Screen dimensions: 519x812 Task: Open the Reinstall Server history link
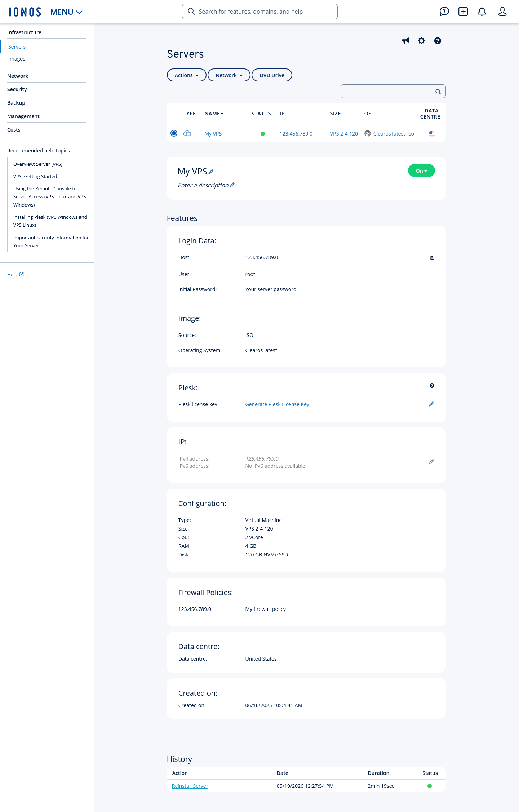(190, 786)
